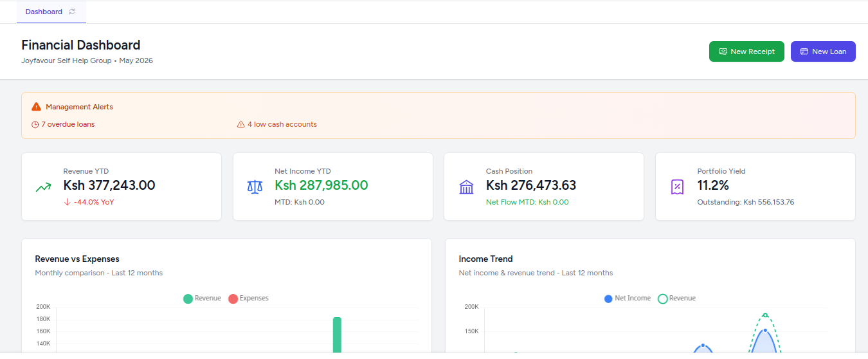The image size is (868, 359).
Task: Select the 11.2% portfolio yield value
Action: click(713, 185)
